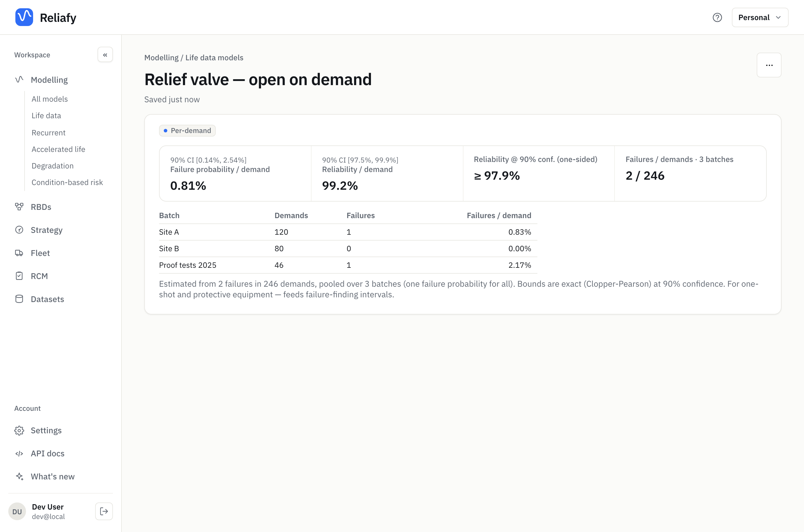804x532 pixels.
Task: Click the Per-demand badge
Action: point(187,131)
